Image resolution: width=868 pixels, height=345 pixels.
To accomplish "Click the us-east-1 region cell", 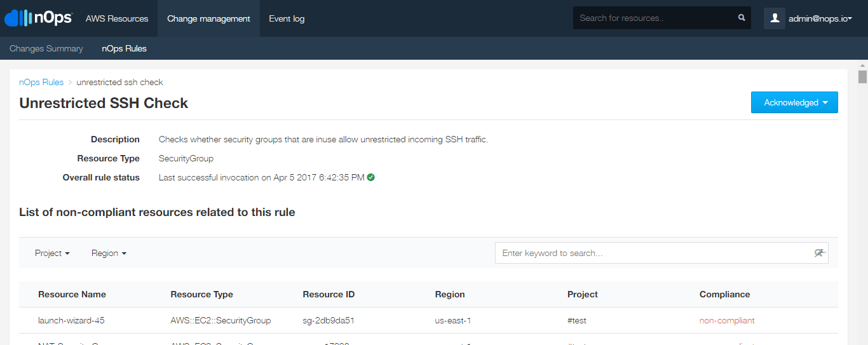I will 452,320.
